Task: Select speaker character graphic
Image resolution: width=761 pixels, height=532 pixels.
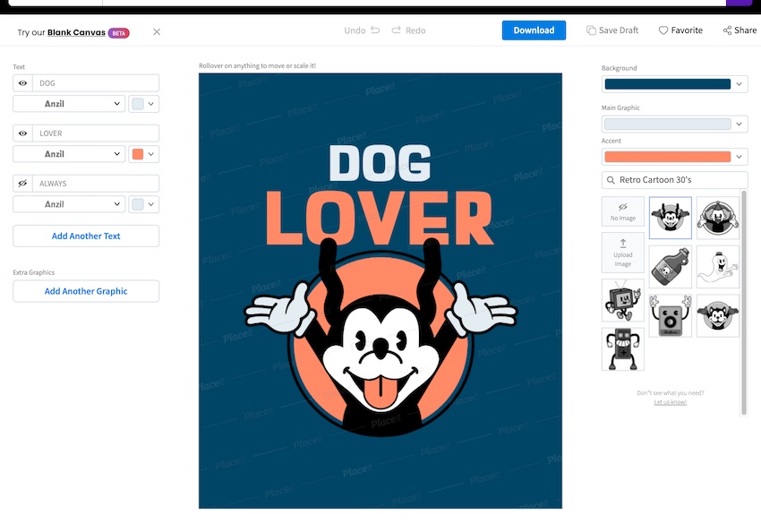Action: point(671,315)
